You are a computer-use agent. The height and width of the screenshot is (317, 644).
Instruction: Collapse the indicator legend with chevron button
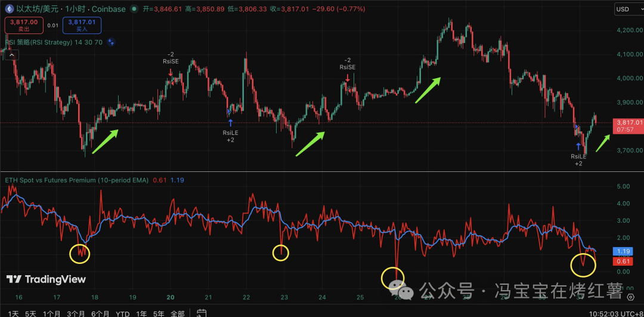click(x=11, y=55)
